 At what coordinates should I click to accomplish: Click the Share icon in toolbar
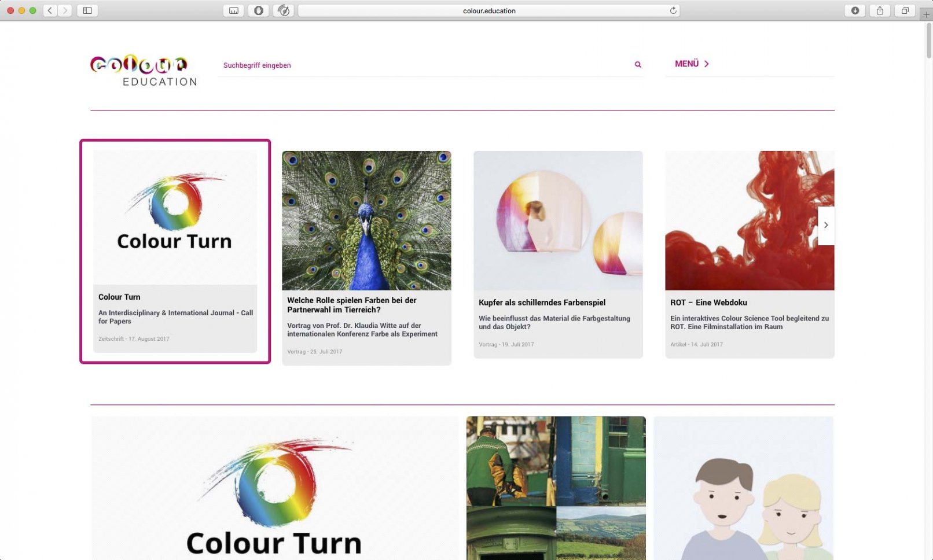880,10
